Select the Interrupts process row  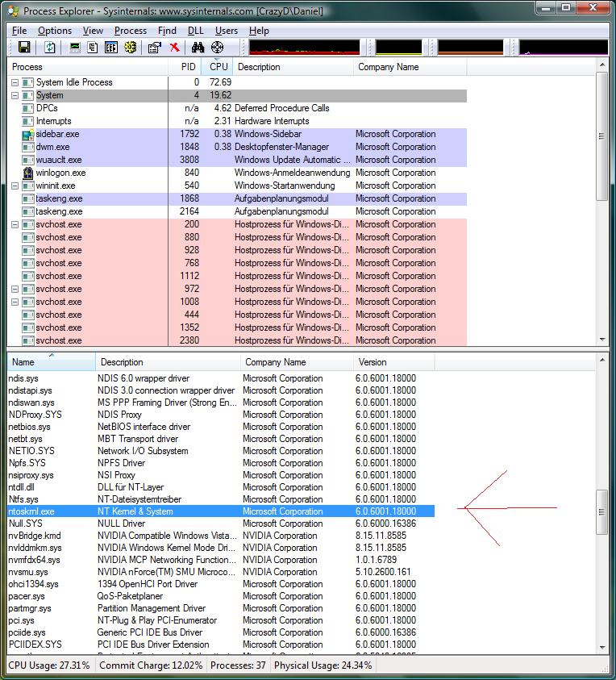pos(237,122)
